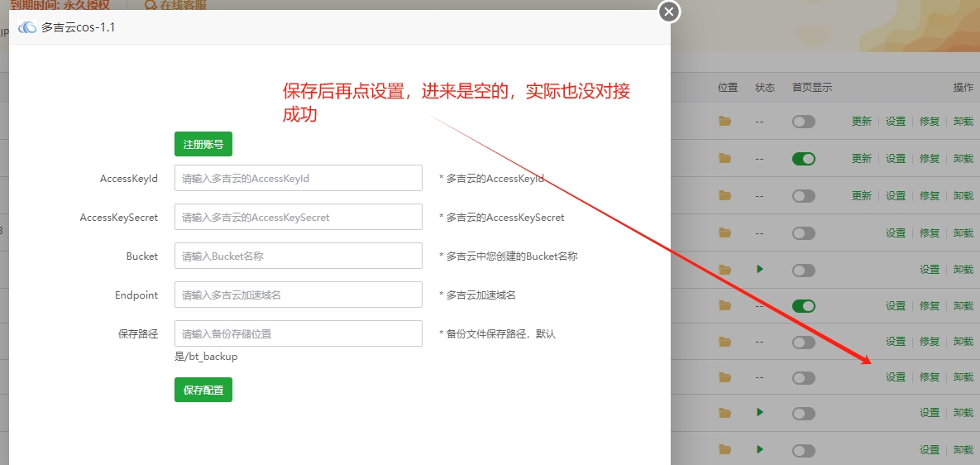Image resolution: width=980 pixels, height=465 pixels.
Task: Focus the AccessKeyId input field
Action: pyautogui.click(x=298, y=178)
